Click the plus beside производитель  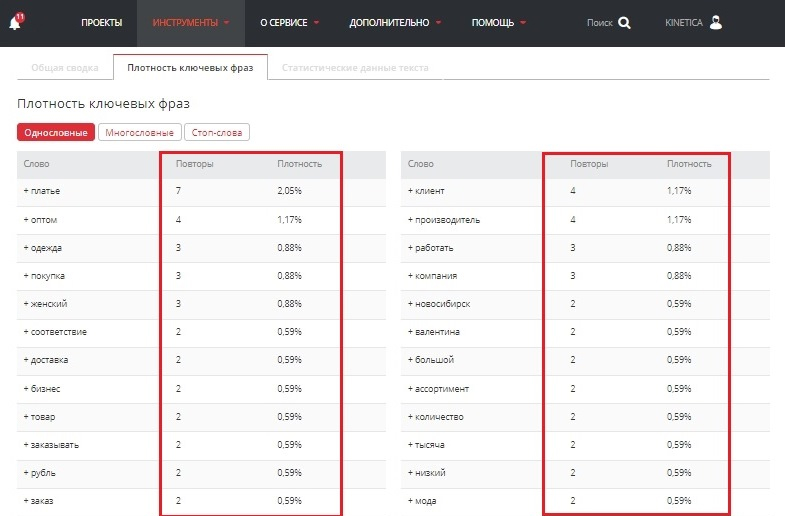coord(411,219)
